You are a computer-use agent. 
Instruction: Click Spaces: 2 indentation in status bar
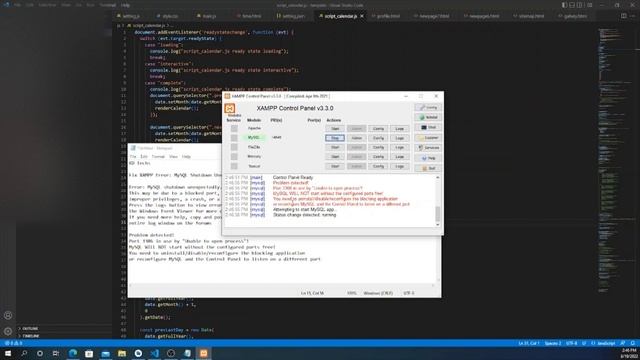553,343
